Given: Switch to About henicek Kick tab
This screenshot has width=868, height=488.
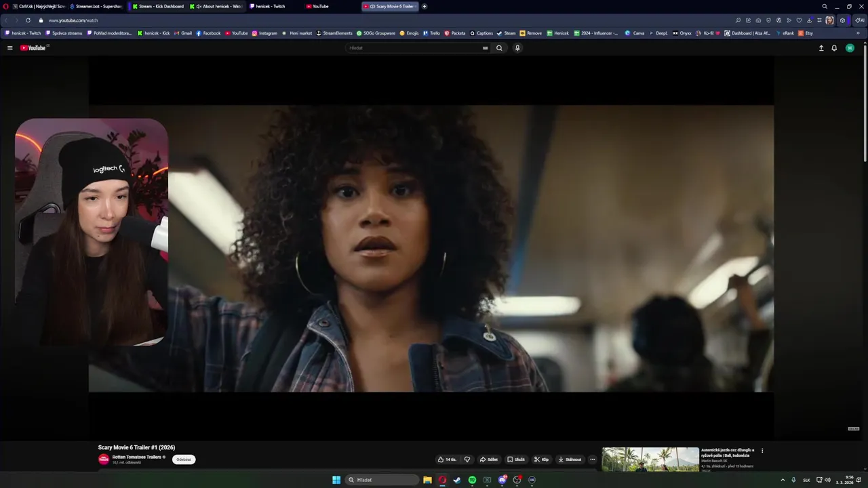Looking at the screenshot, I should point(216,6).
